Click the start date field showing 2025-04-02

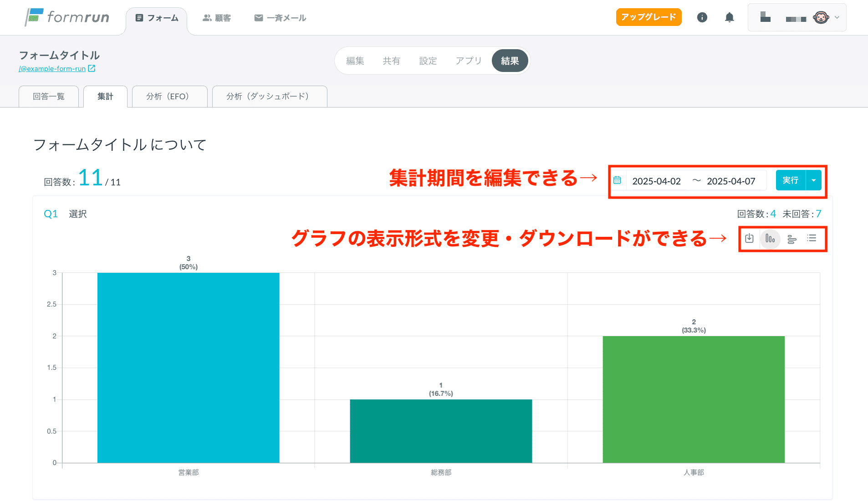656,180
